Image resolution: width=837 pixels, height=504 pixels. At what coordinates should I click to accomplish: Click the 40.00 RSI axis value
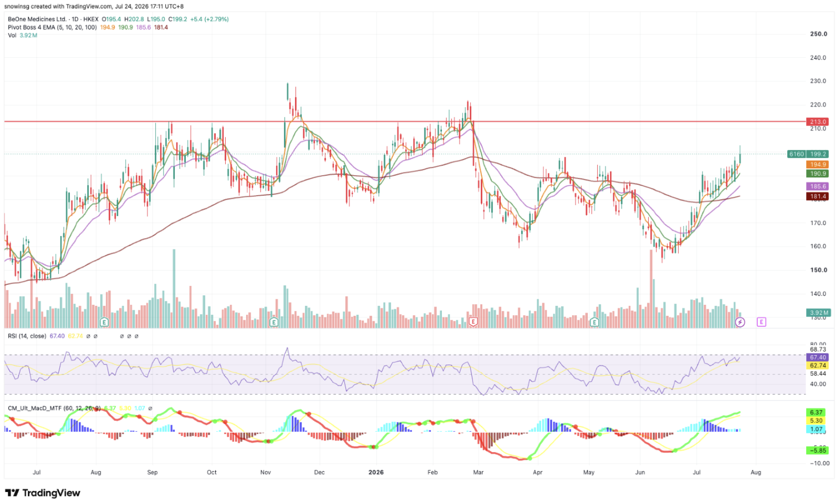(x=818, y=384)
